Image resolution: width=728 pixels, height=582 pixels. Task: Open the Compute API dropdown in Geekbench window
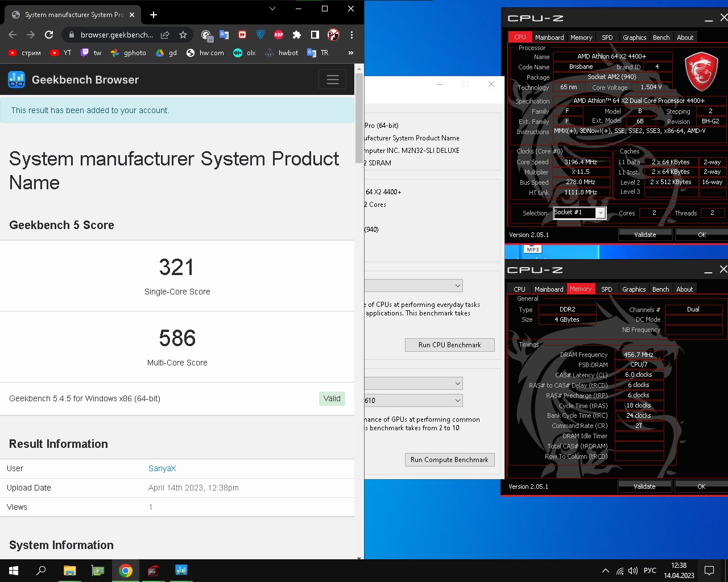pyautogui.click(x=413, y=384)
